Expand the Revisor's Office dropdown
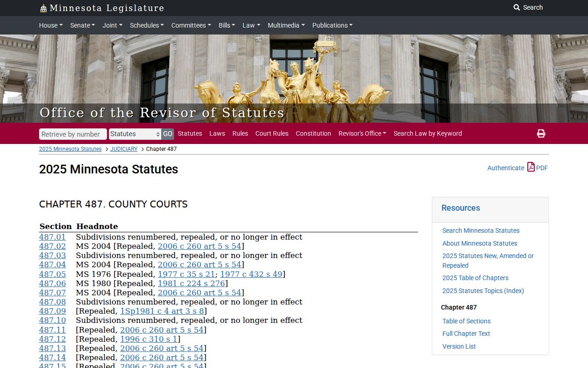 [x=362, y=133]
